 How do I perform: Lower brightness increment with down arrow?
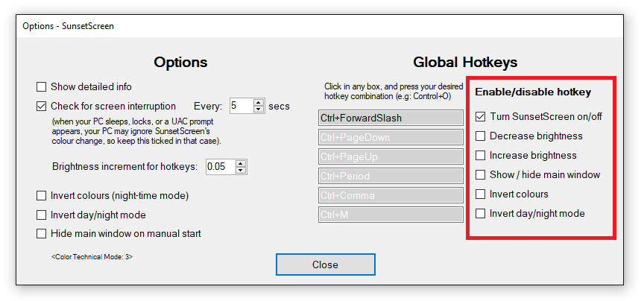241,171
